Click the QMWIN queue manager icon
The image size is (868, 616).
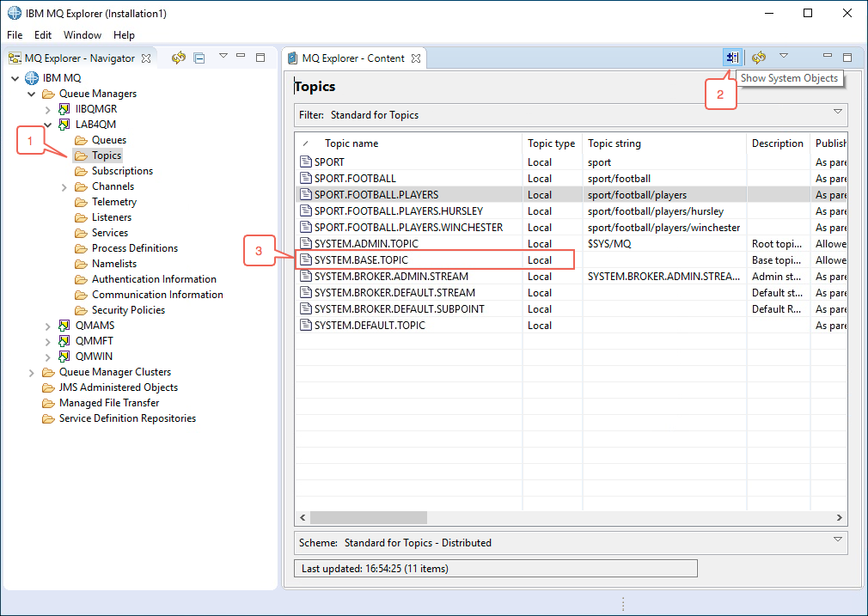[64, 357]
